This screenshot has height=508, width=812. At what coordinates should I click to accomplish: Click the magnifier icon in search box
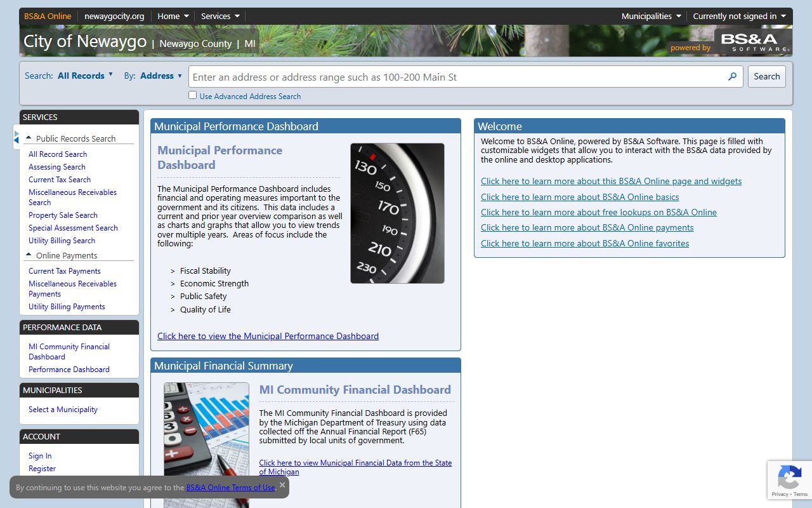[732, 77]
